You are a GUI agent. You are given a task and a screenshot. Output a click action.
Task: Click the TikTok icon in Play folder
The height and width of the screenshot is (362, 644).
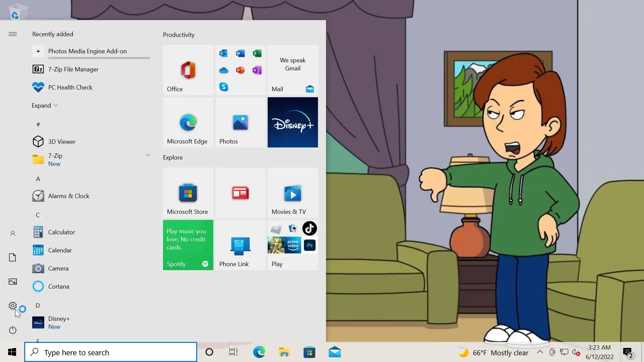point(309,229)
